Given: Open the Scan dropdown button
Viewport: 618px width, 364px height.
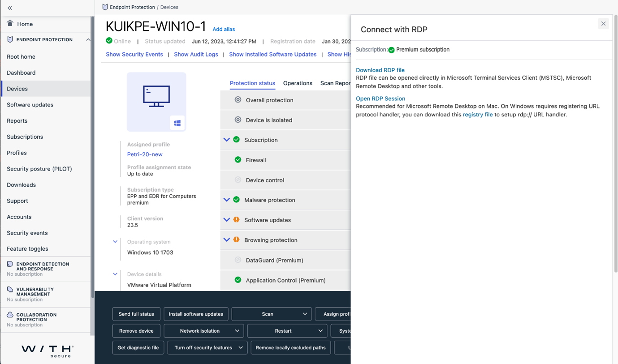Looking at the screenshot, I should coord(272,314).
